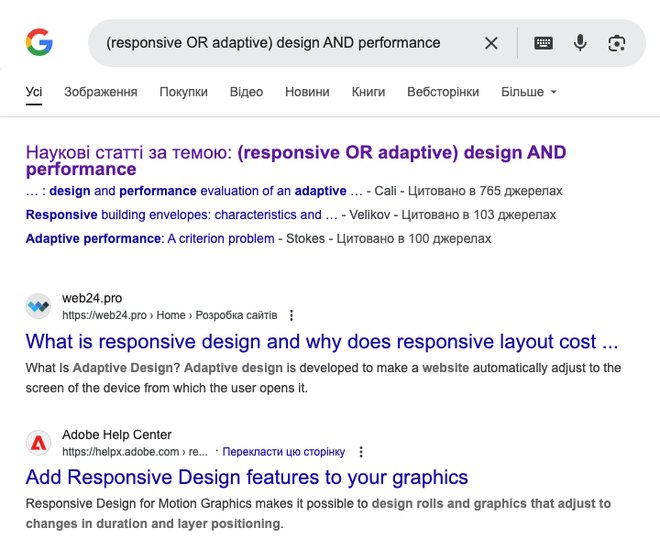Open What is responsive design result title
The height and width of the screenshot is (550, 660).
tap(322, 341)
